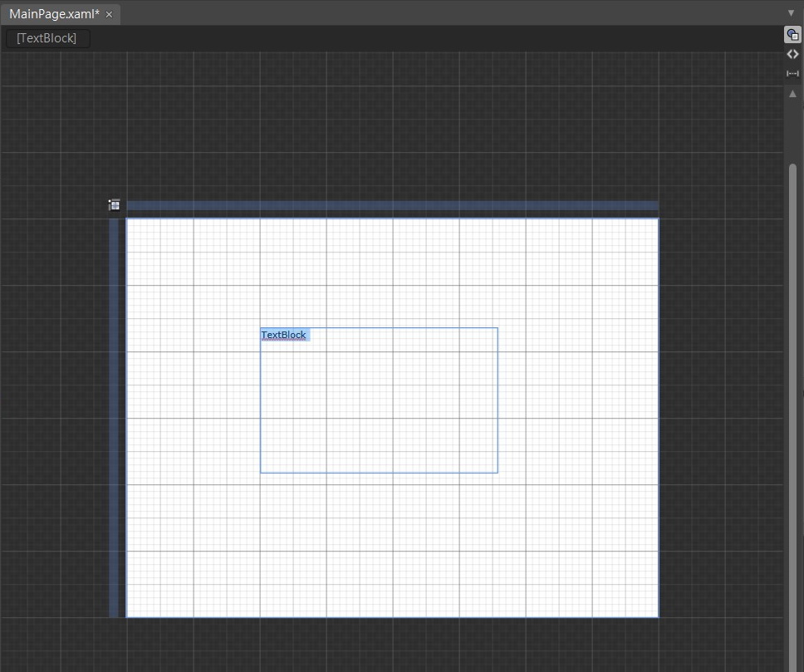
Task: Activate the Split view icon
Action: tap(792, 73)
